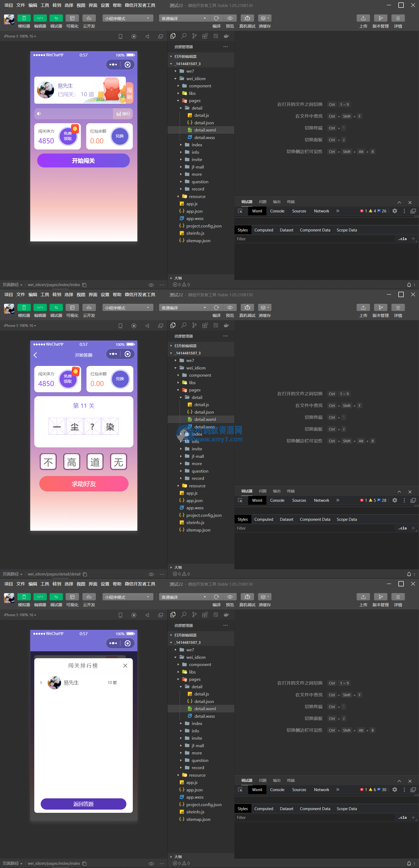Toggle the speaker icon left of 排行
Viewport: 419px width, 868px height.
click(x=39, y=114)
